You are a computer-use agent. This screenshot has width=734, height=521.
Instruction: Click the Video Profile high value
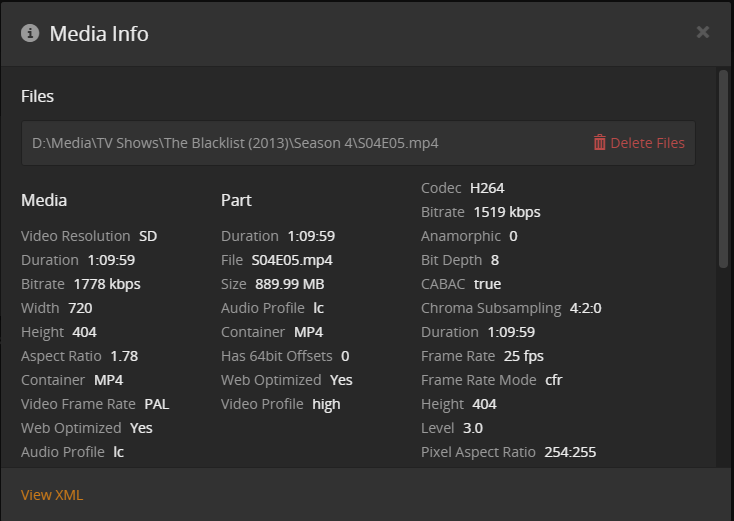coord(326,404)
